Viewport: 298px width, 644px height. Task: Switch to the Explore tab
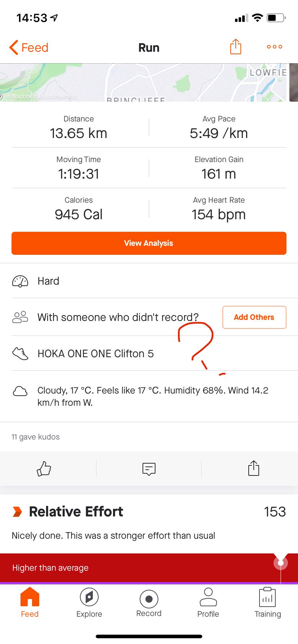[89, 603]
